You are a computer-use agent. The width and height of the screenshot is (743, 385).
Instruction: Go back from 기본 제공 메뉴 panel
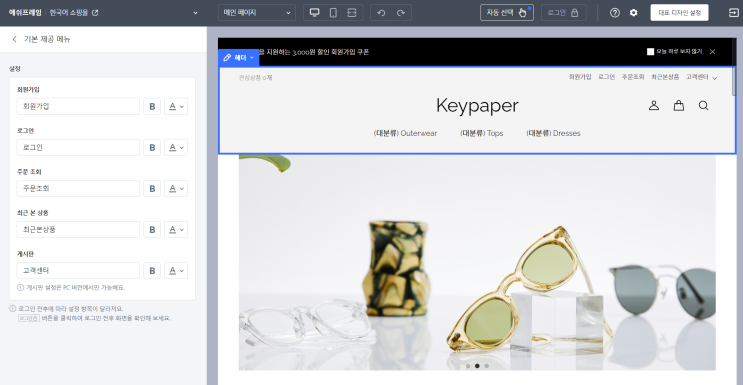[14, 39]
